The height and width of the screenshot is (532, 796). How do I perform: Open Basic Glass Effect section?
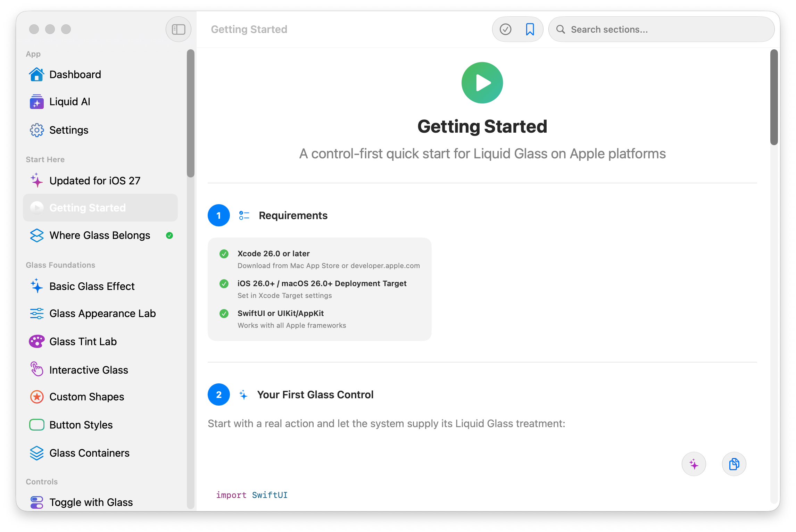point(100,286)
